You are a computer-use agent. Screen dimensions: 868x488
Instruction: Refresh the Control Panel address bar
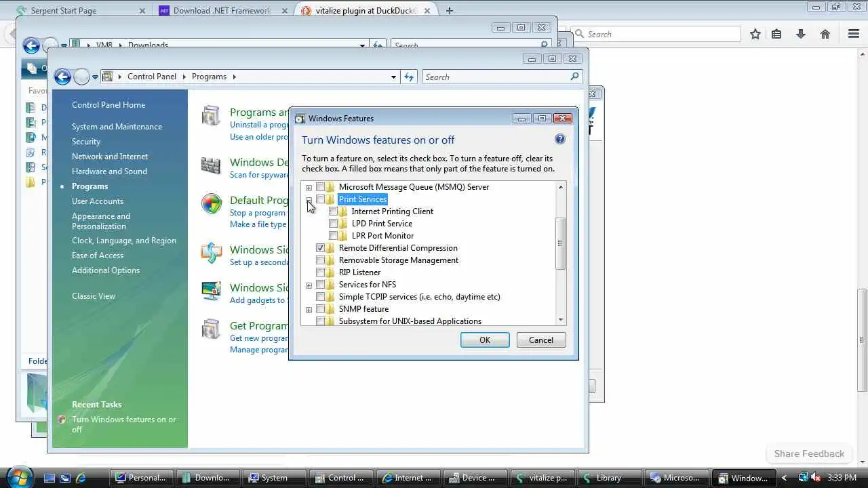[409, 77]
